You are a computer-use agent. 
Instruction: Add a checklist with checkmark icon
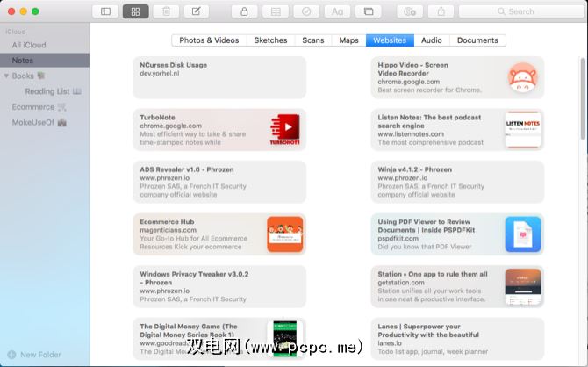pyautogui.click(x=306, y=11)
